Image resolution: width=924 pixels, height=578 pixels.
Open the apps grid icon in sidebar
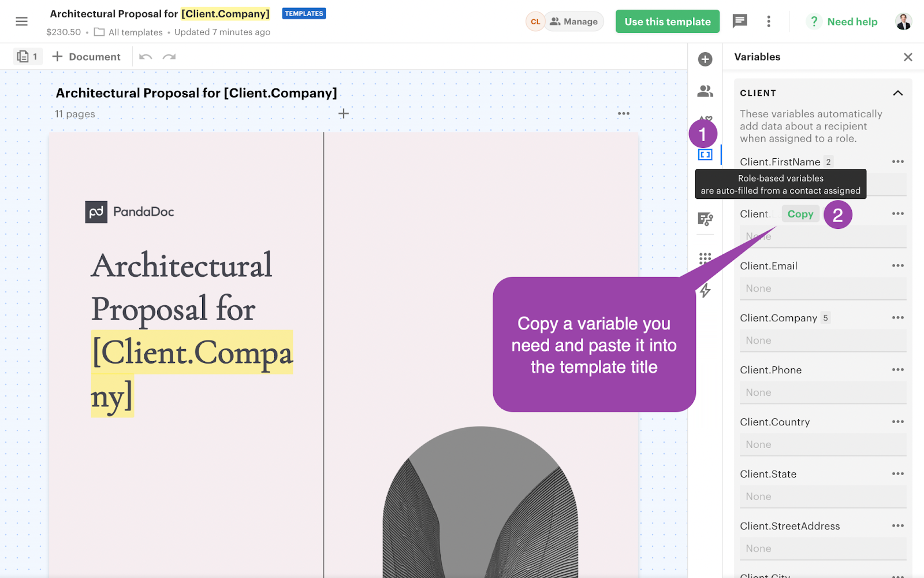pos(705,258)
